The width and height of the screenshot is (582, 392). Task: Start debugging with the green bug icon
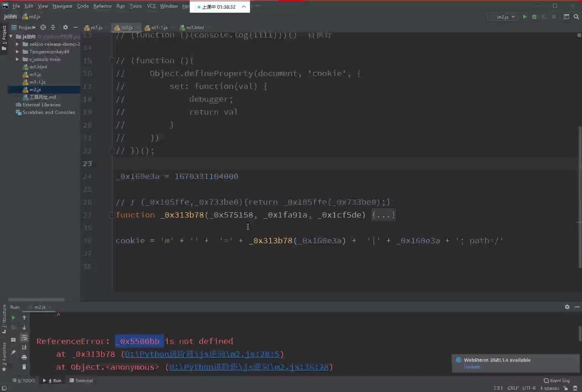coord(534,17)
